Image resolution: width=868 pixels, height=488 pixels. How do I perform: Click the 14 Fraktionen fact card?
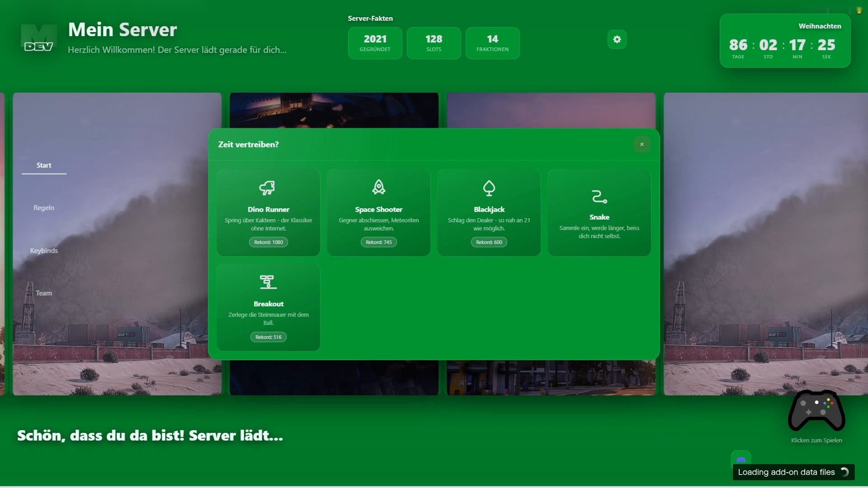pyautogui.click(x=493, y=43)
